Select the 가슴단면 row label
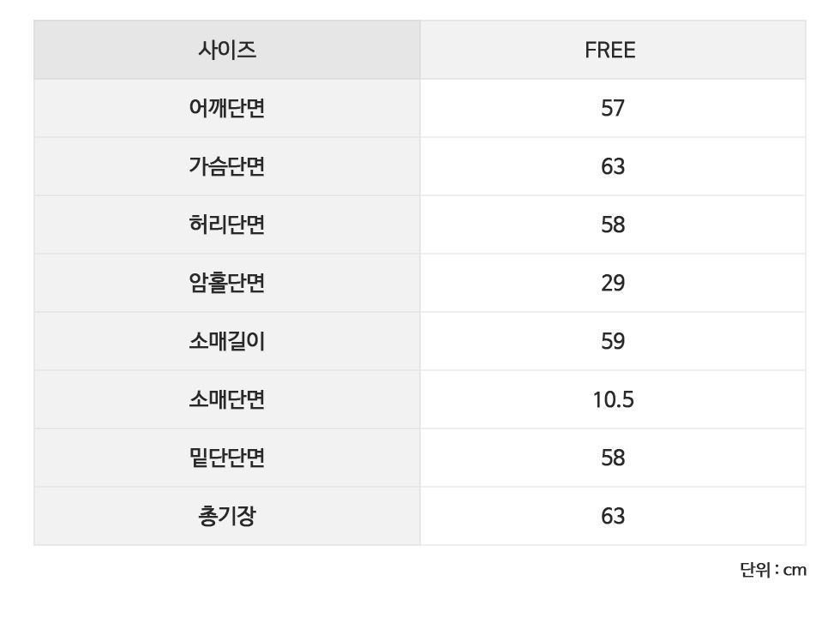 point(226,167)
